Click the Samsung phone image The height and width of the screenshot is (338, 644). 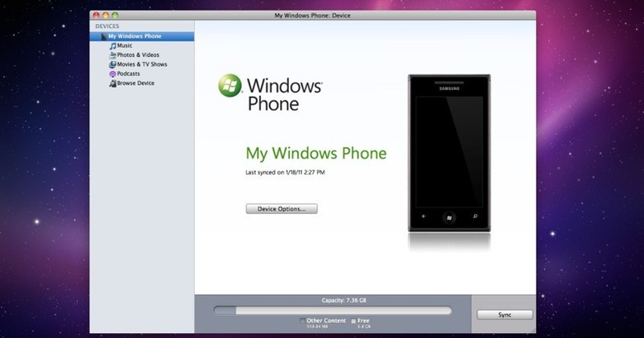point(449,153)
